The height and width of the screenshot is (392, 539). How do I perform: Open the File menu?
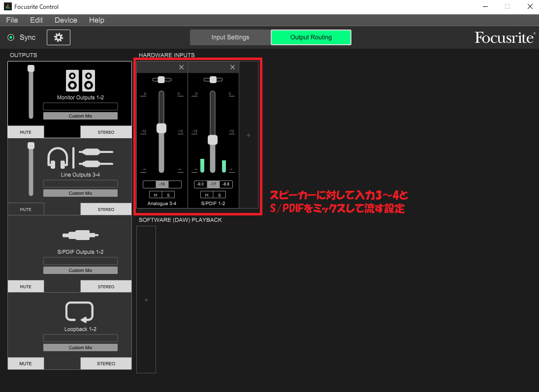coord(12,20)
